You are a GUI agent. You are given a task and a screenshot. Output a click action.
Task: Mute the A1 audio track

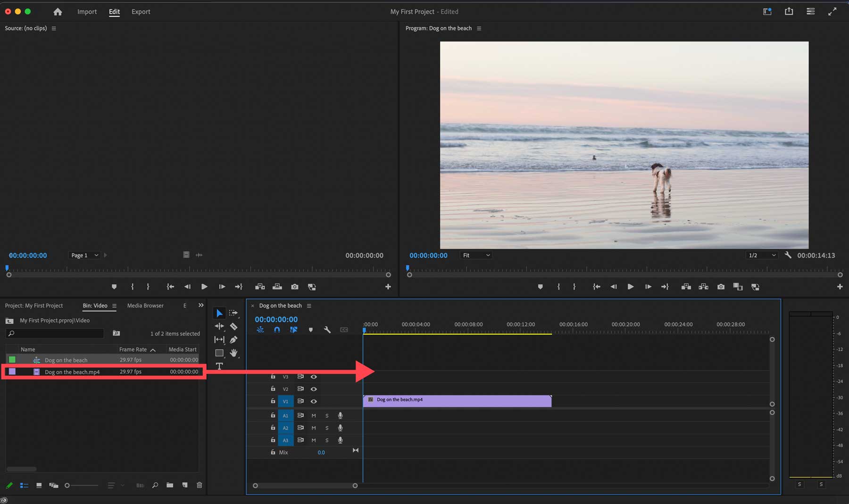(x=314, y=415)
